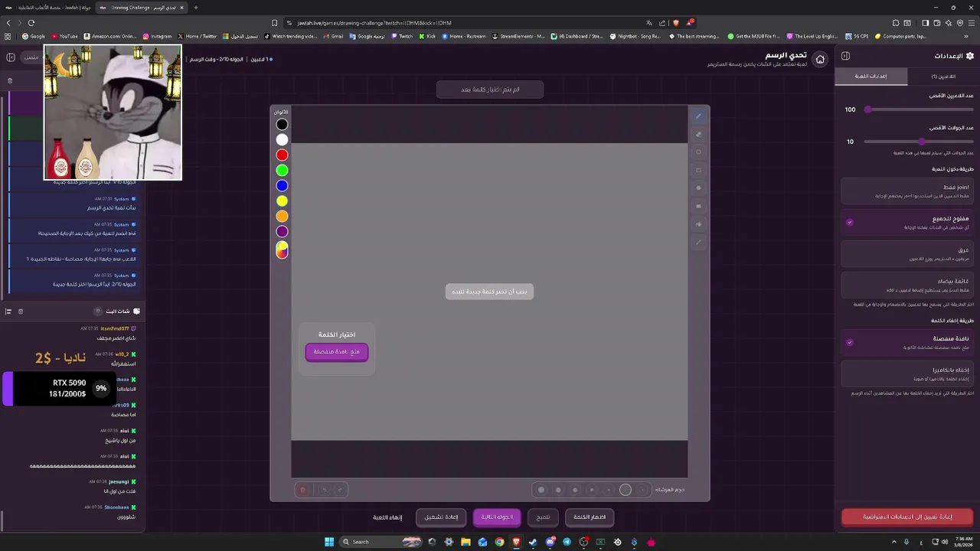Select 'إخفاء بالكاميرا' word hiding method

point(906,374)
